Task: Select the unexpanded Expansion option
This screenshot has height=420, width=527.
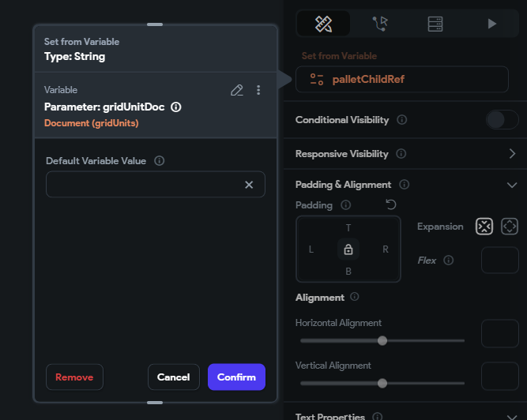Action: [484, 227]
